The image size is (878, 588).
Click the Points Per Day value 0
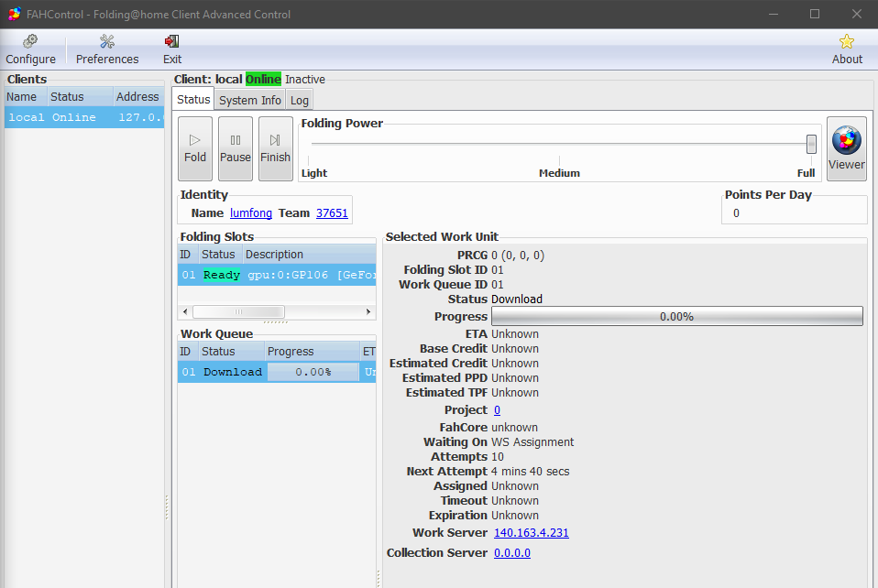click(736, 213)
